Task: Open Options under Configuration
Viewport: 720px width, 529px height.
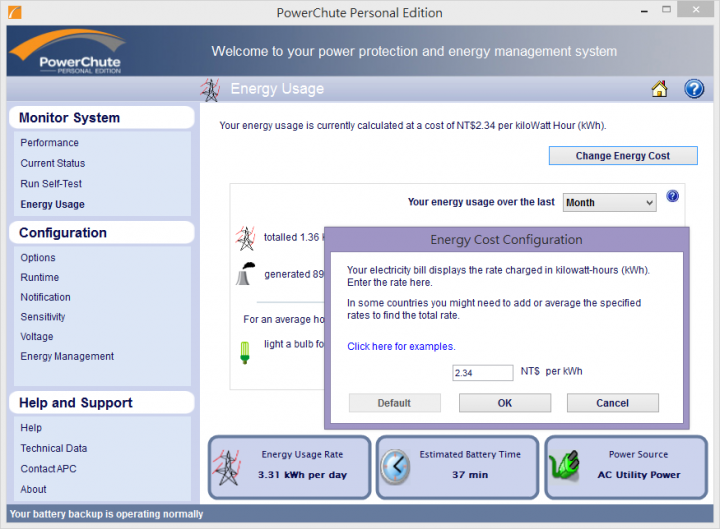Action: 38,258
